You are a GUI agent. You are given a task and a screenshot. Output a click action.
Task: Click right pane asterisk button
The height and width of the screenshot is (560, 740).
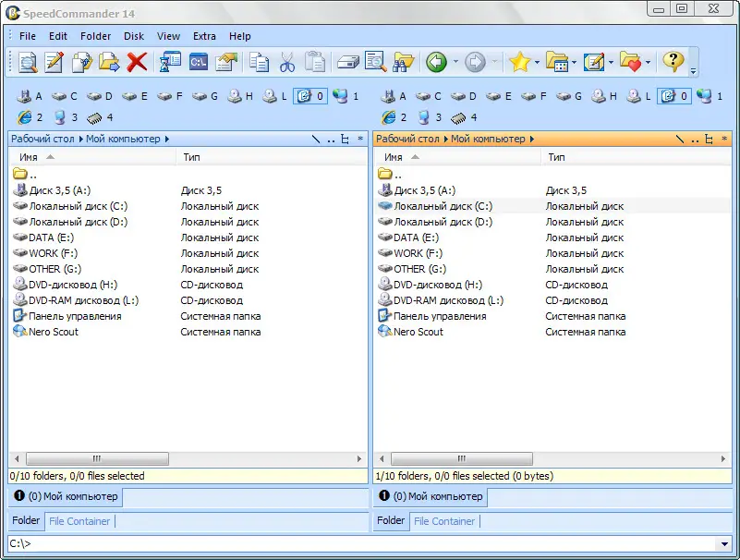click(724, 139)
